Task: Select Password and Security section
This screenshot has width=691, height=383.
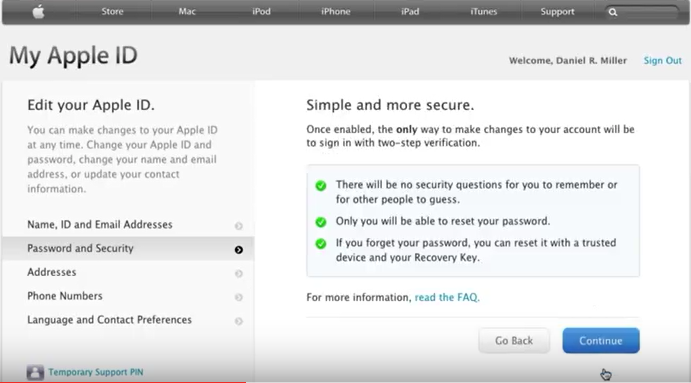Action: [128, 249]
